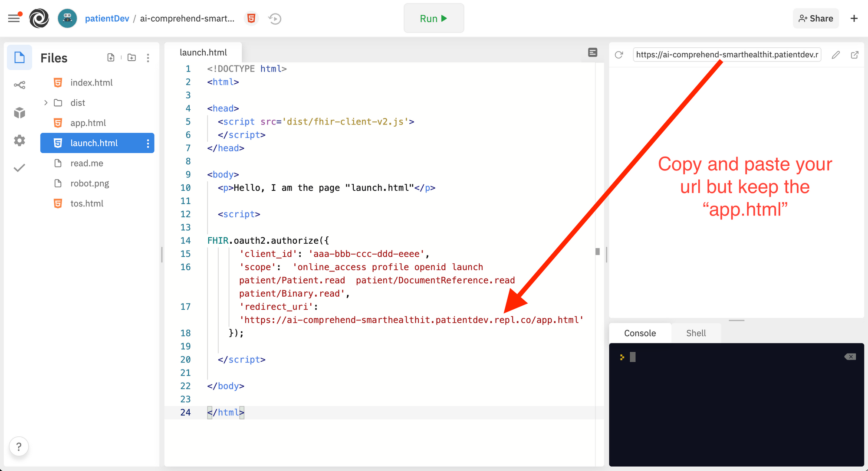This screenshot has width=868, height=471.
Task: Run the project
Action: [x=434, y=18]
